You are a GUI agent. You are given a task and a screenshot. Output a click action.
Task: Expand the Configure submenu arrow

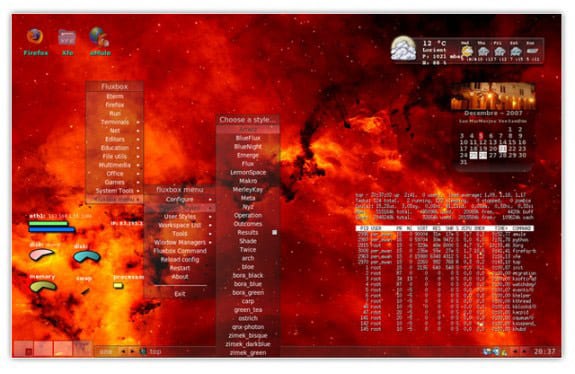(210, 199)
